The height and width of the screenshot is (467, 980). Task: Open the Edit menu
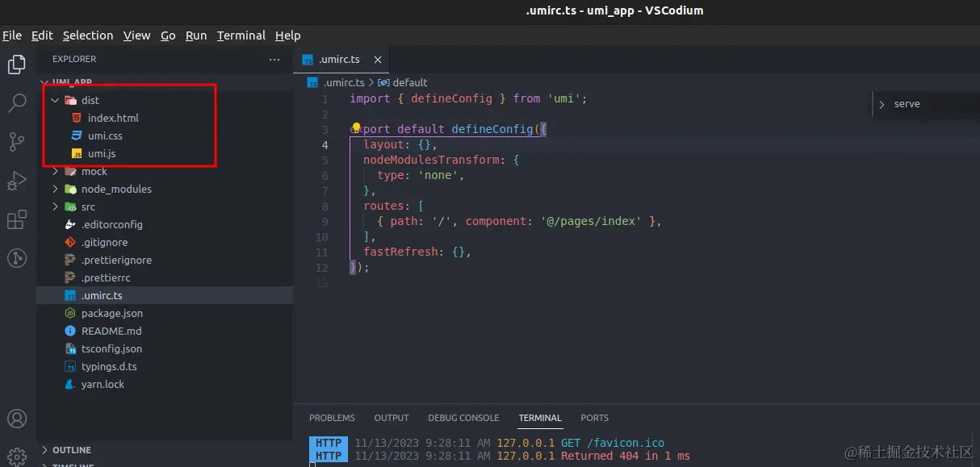(42, 35)
